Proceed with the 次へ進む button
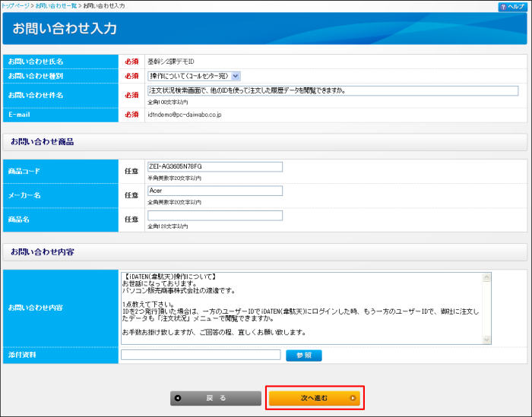The width and height of the screenshot is (532, 417). pyautogui.click(x=315, y=397)
